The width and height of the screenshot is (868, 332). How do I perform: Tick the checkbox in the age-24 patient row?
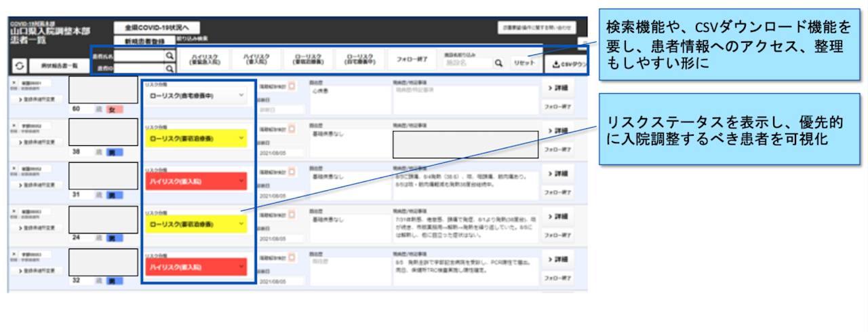click(292, 215)
